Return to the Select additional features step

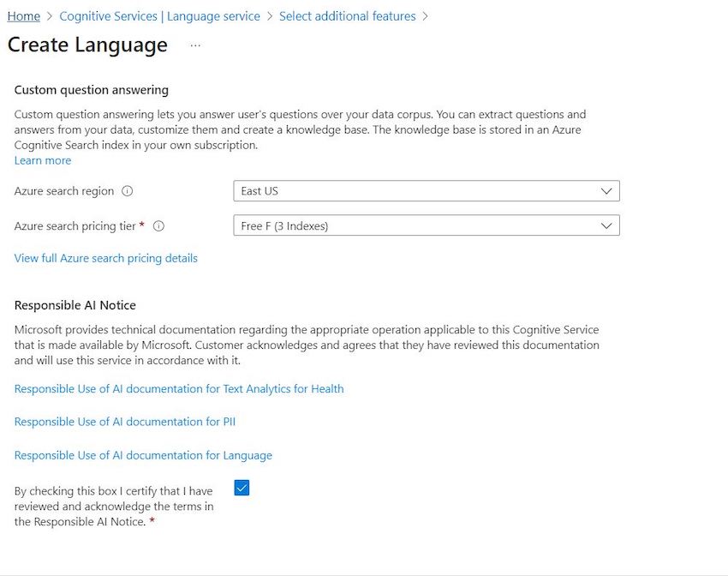[x=347, y=15]
